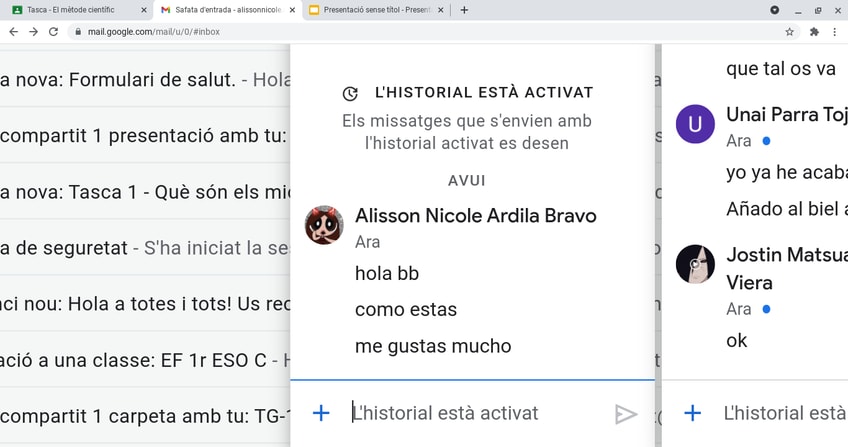Select the message que tal os va
Screen dimensions: 848x447
[x=781, y=69]
